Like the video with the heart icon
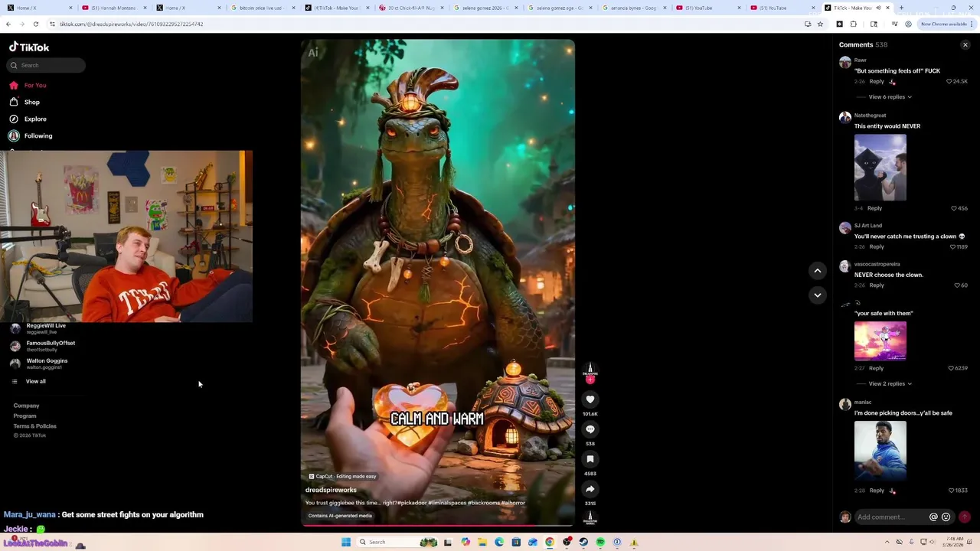This screenshot has width=980, height=551. coord(590,399)
